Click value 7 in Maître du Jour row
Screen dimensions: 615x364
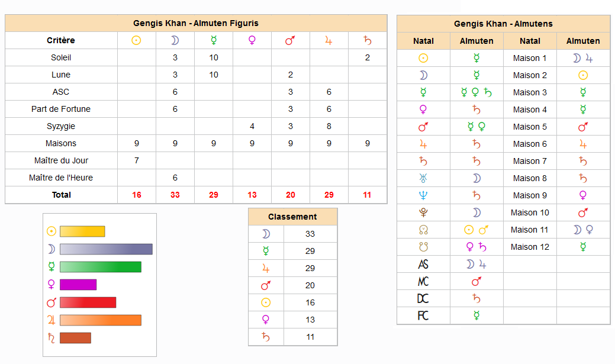tap(137, 160)
